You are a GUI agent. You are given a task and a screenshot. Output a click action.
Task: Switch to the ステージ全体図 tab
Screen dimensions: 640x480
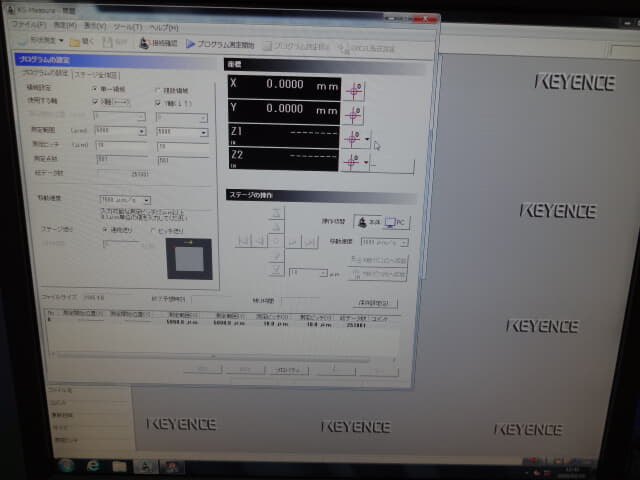[96, 75]
